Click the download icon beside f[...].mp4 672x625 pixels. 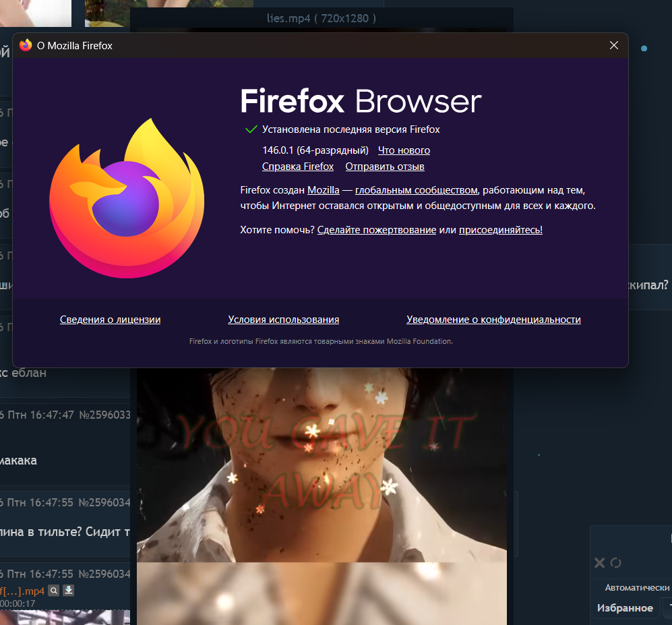click(x=69, y=591)
